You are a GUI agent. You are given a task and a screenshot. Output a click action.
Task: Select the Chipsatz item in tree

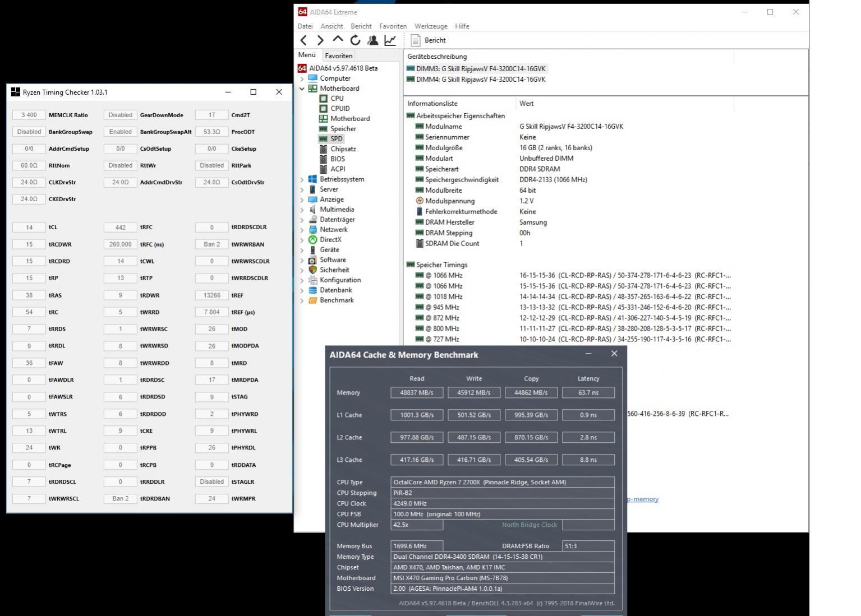pos(343,149)
